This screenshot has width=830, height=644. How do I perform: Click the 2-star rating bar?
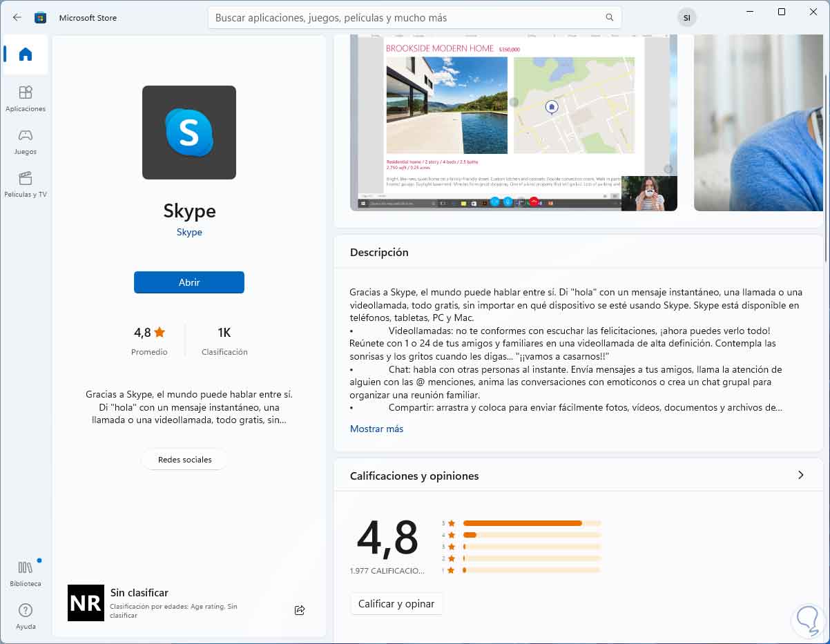click(x=532, y=558)
